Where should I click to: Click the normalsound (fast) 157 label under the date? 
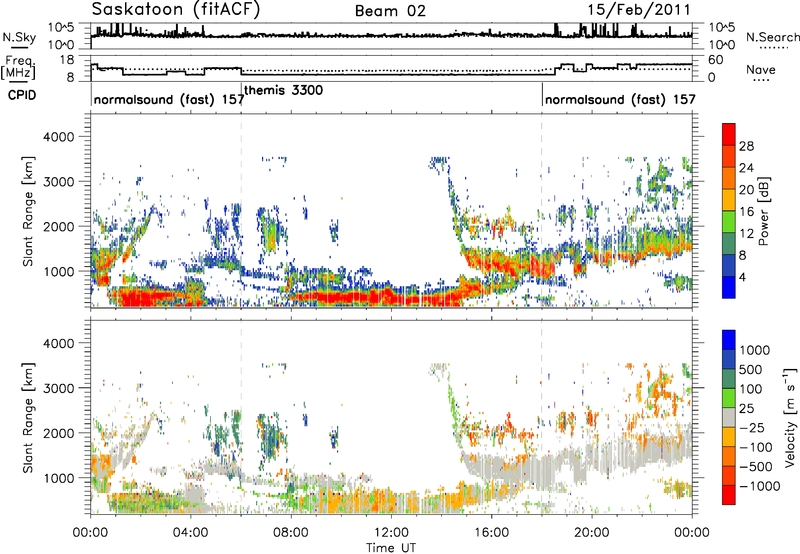pyautogui.click(x=620, y=99)
